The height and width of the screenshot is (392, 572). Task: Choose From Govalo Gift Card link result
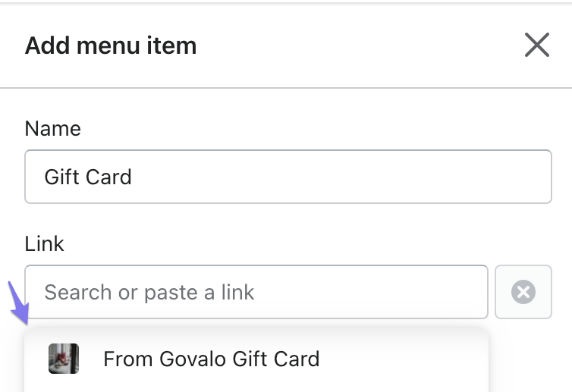point(211,359)
